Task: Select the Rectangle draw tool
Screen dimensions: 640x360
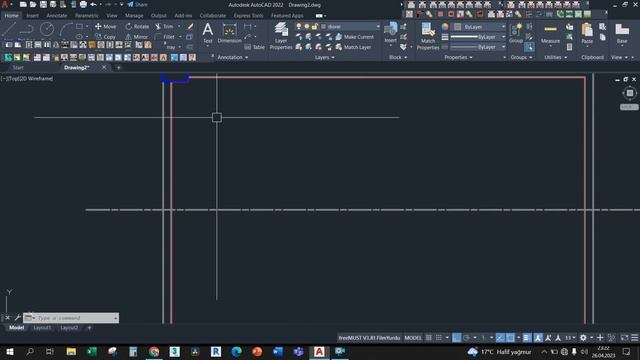Action: 80,27
